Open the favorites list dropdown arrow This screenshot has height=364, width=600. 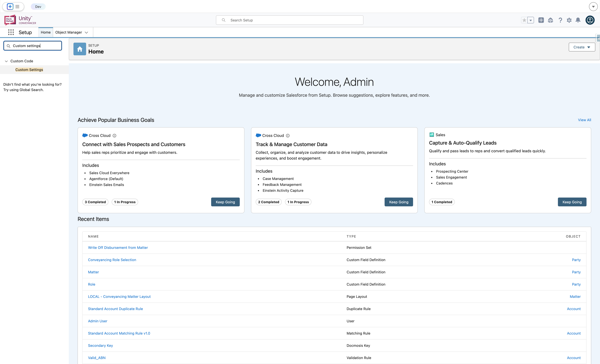pos(531,20)
